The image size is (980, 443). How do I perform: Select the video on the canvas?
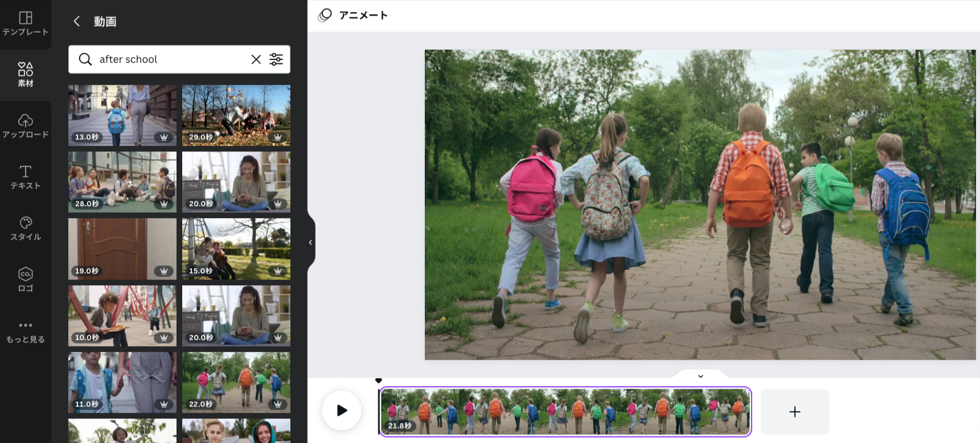(700, 205)
